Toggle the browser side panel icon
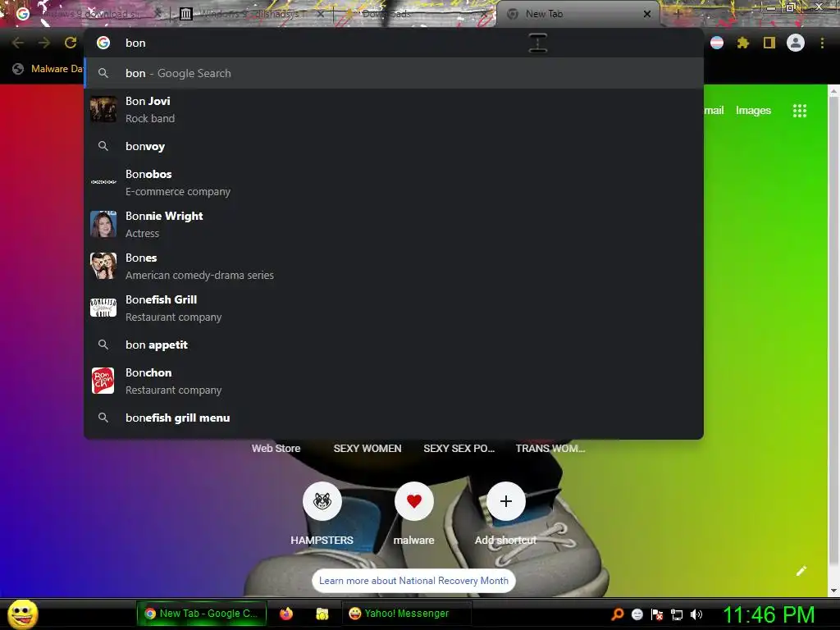The width and height of the screenshot is (840, 630). click(769, 43)
